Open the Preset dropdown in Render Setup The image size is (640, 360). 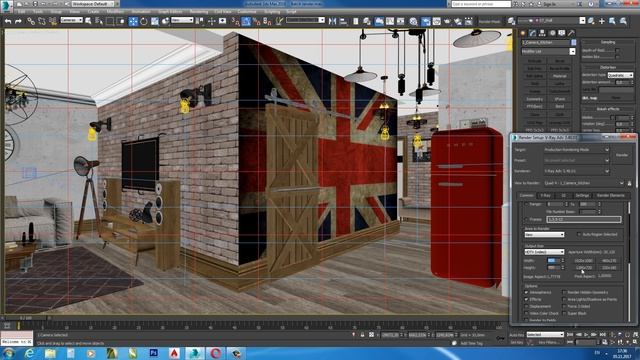[x=576, y=160]
